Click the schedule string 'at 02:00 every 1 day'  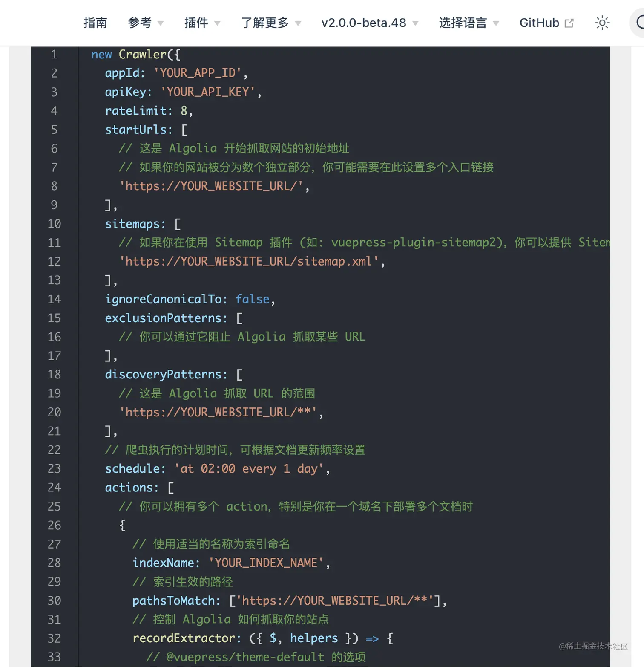point(249,469)
